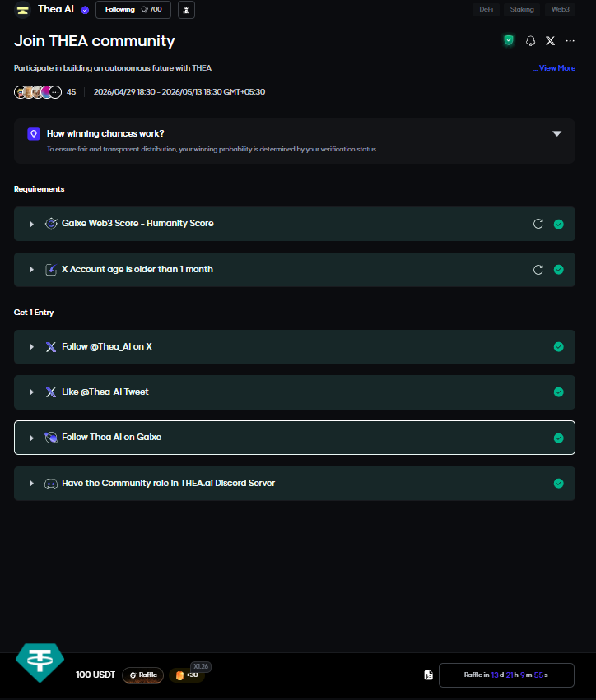Expand the How winning chances work dropdown
This screenshot has width=596, height=700.
pos(556,133)
